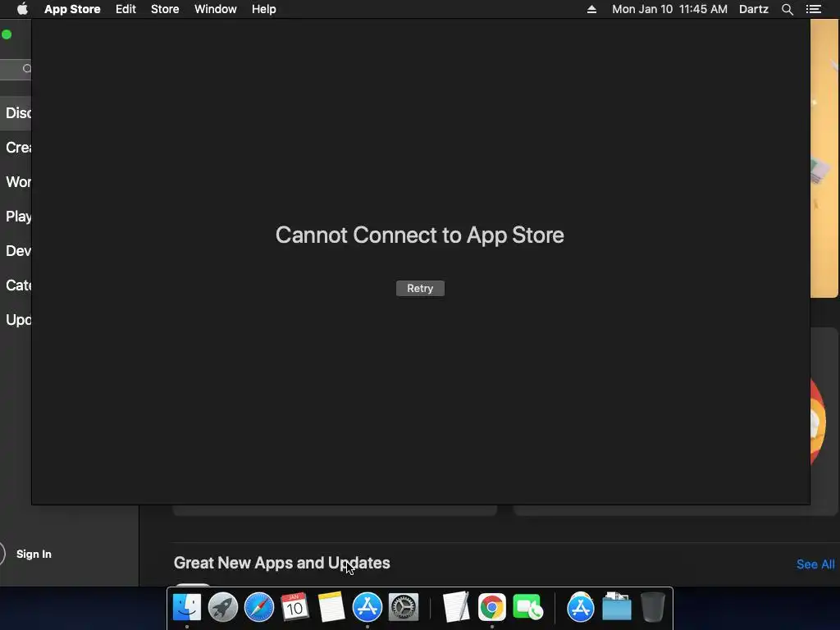Open Notification Center list icon
Screen dimensions: 840x630
814,9
